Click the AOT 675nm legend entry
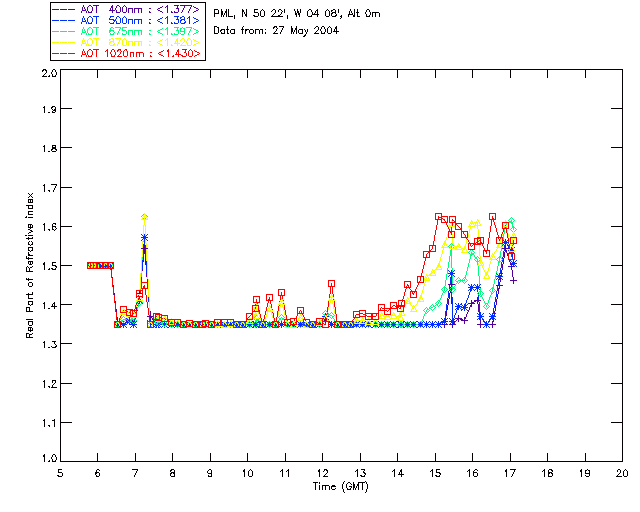640x512 pixels. 127,31
